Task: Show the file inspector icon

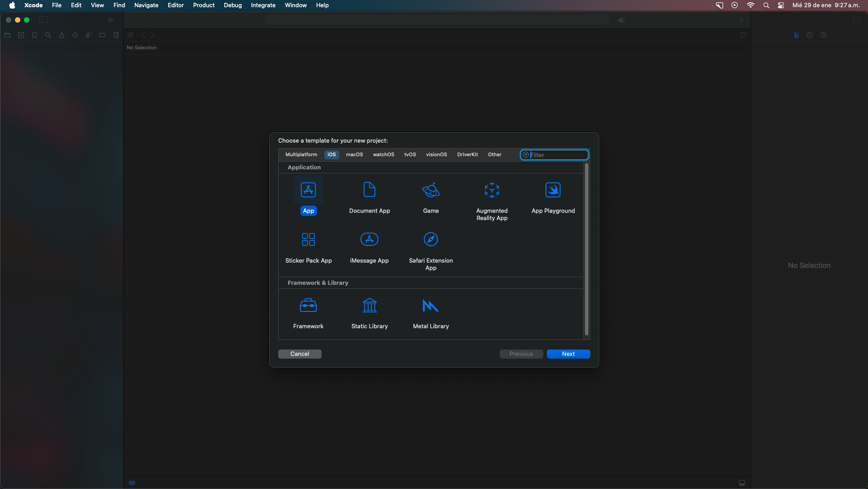Action: click(797, 35)
